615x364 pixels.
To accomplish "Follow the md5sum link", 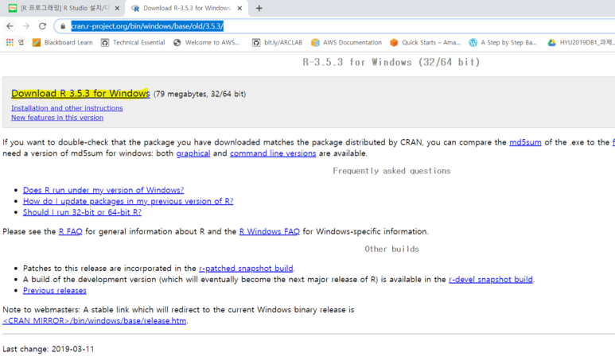I will [x=525, y=142].
